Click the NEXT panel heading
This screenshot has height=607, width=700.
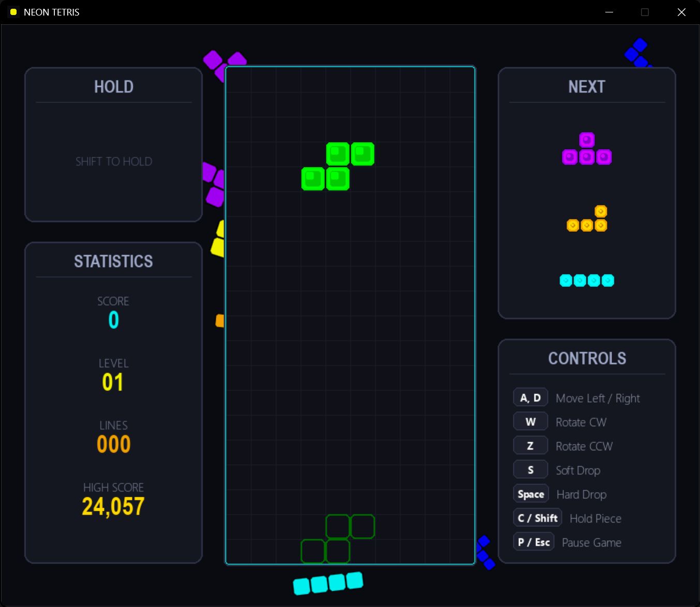click(587, 86)
